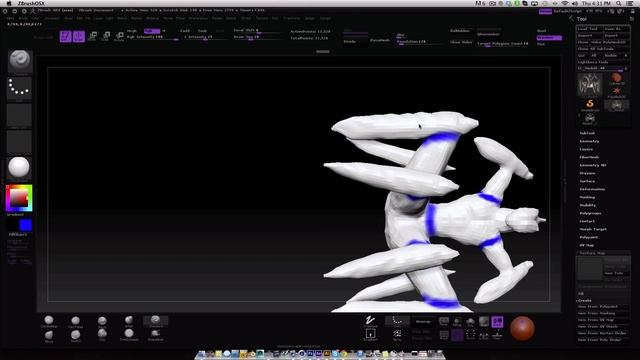Click the red material sphere at bottom
This screenshot has height=360, width=640.
(522, 328)
